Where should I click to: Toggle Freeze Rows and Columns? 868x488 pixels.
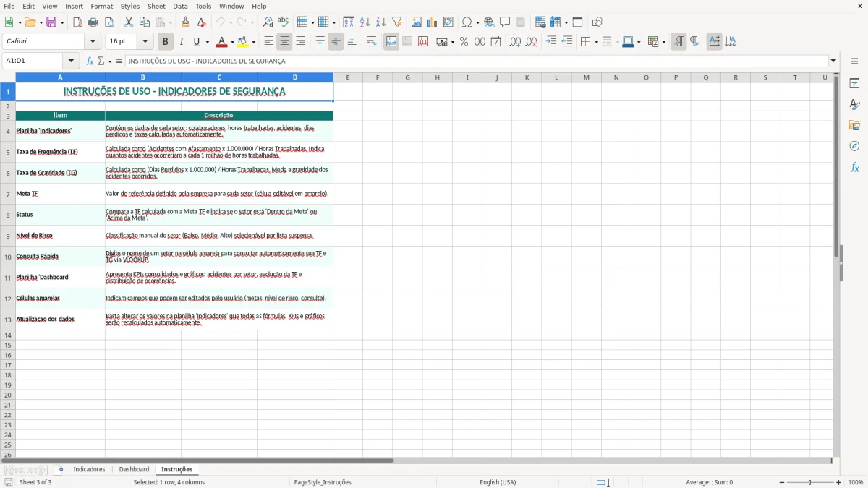tap(554, 22)
